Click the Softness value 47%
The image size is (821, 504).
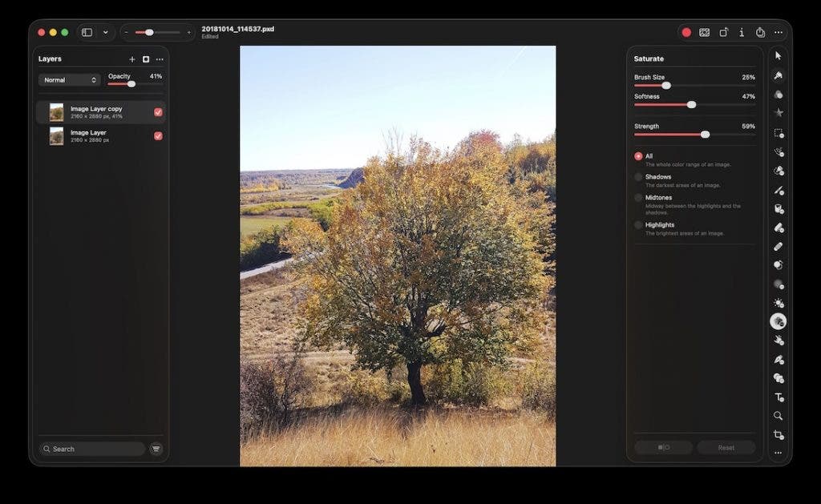[x=748, y=96]
